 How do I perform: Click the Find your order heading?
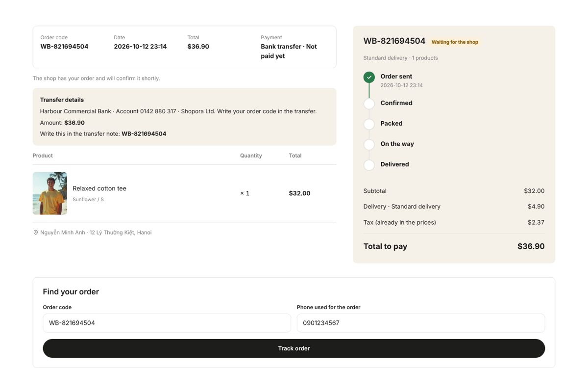[x=71, y=292]
